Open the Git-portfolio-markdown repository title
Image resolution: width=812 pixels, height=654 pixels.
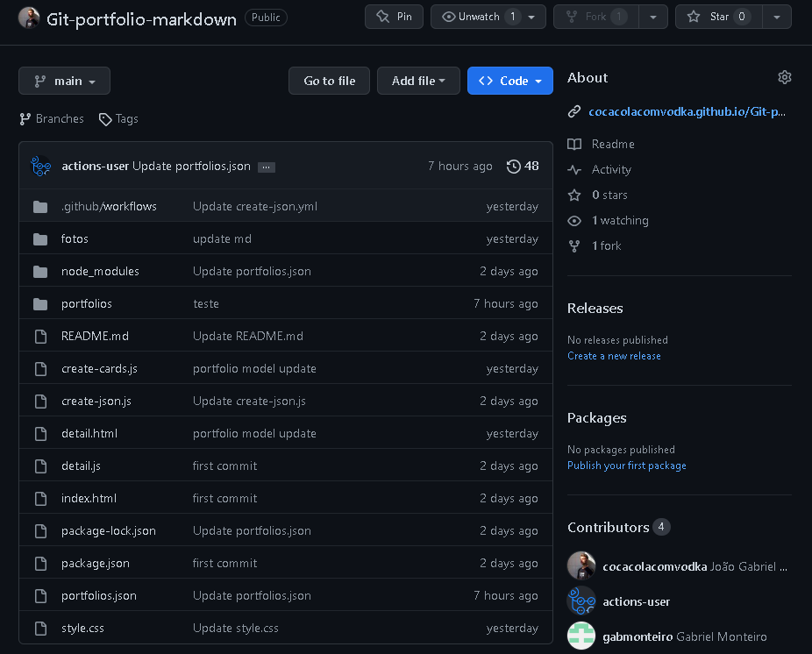point(141,19)
